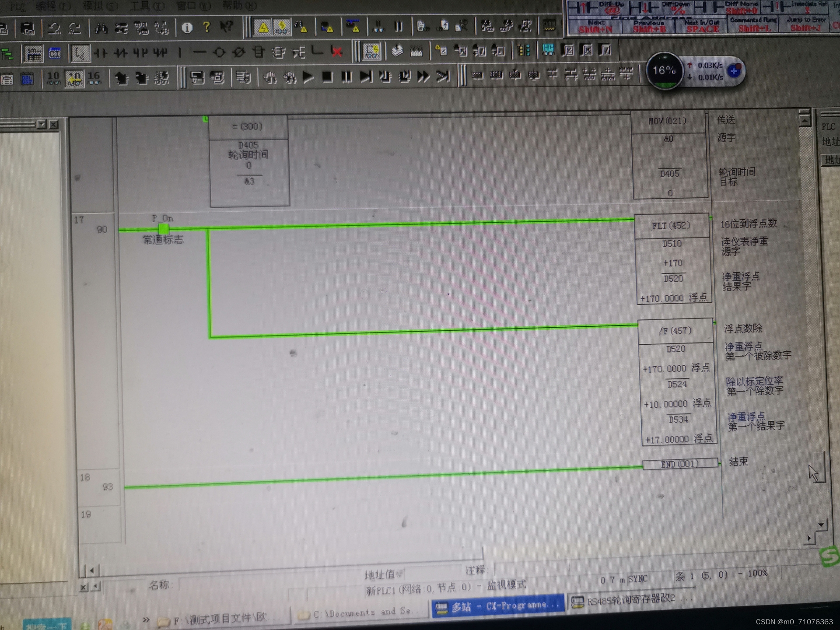
Task: Select the New Closed Contact tool
Action: pos(122,53)
